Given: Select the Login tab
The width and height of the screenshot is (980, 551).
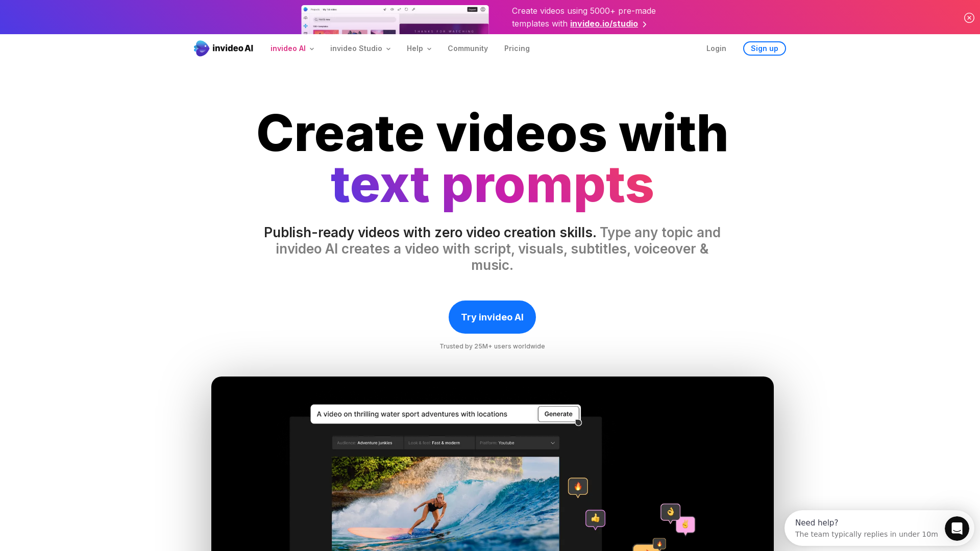Looking at the screenshot, I should pyautogui.click(x=716, y=48).
